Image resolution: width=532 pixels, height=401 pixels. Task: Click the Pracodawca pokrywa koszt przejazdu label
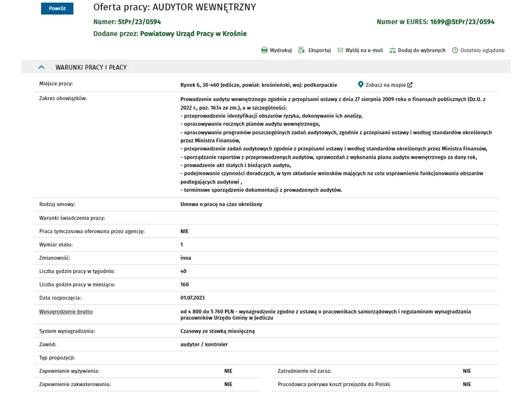[x=334, y=384]
